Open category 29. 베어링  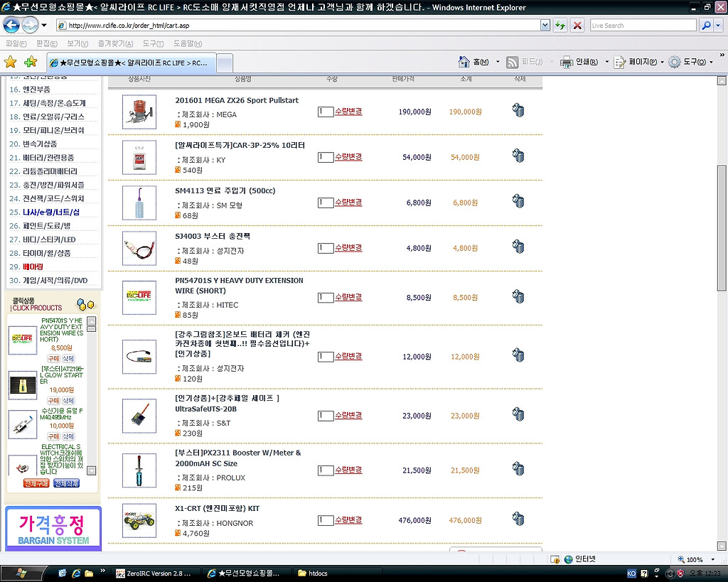[26, 267]
